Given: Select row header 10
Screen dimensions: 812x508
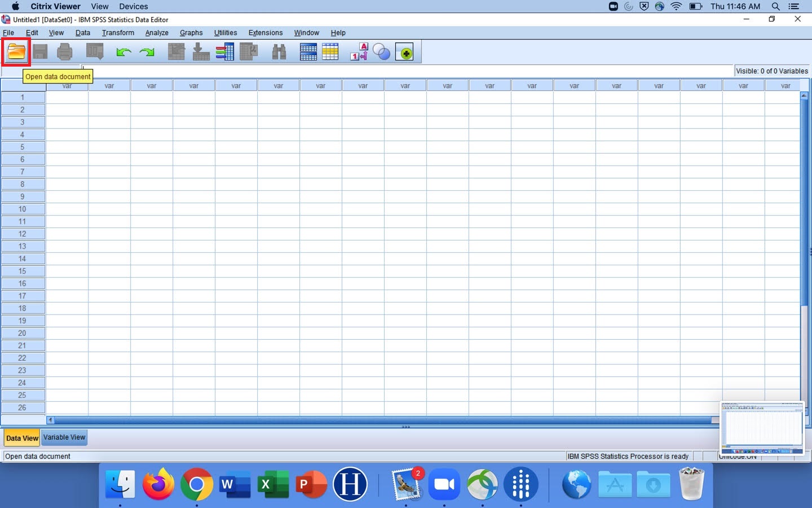Looking at the screenshot, I should click(23, 209).
